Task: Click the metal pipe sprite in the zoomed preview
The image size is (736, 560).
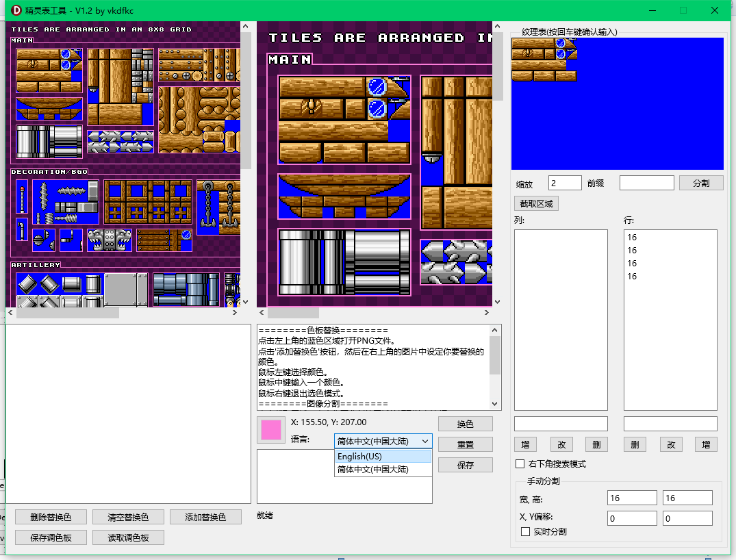Action: coord(344,262)
